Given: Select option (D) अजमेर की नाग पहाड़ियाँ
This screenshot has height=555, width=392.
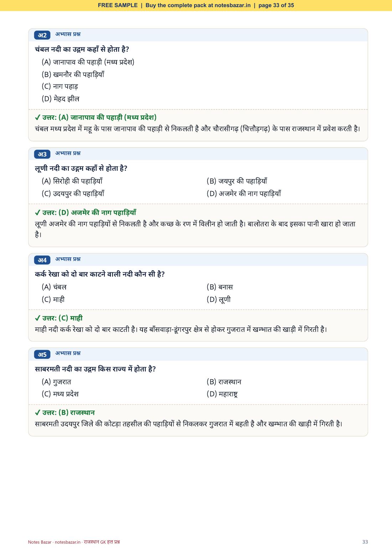Looking at the screenshot, I should point(244,194).
